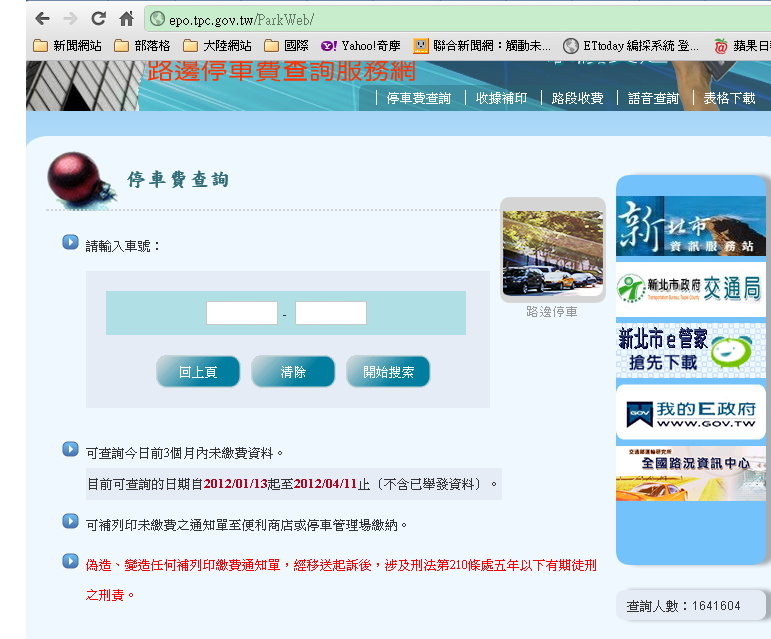Reload the page with refresh icon
This screenshot has width=771, height=639.
(x=98, y=19)
